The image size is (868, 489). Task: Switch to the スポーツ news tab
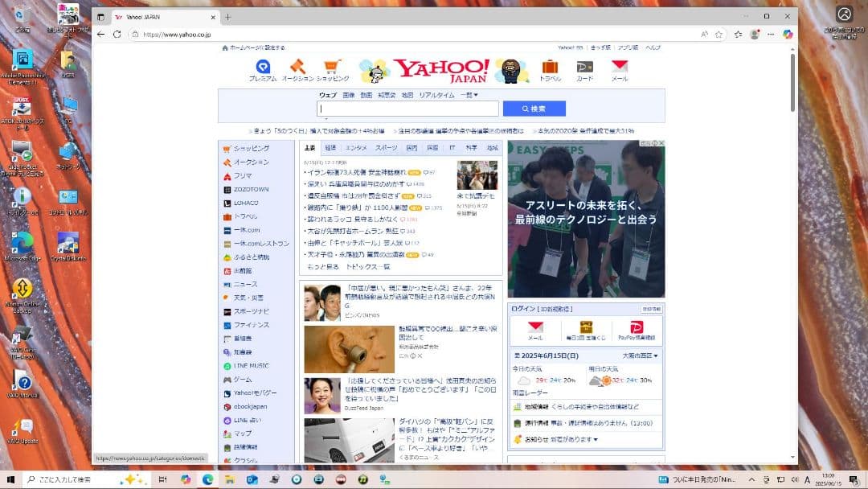(x=385, y=147)
